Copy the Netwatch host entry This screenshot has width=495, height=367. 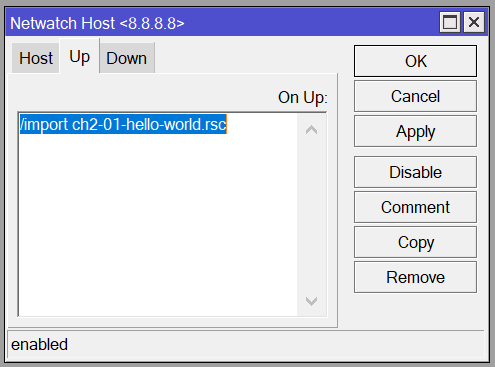coord(415,242)
